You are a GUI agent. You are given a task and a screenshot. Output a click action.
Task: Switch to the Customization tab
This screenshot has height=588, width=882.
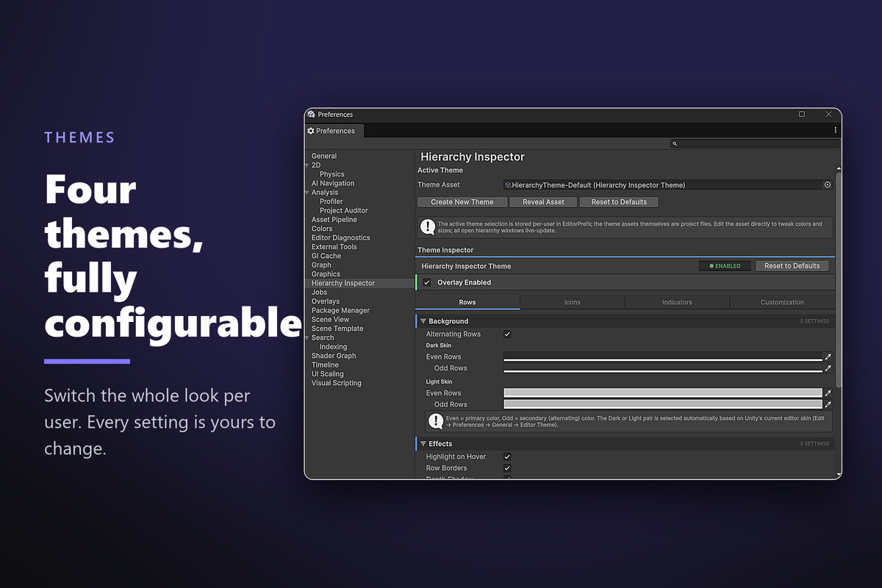(x=782, y=302)
